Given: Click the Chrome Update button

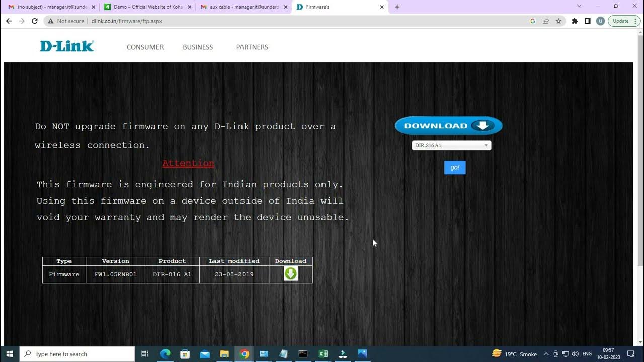Looking at the screenshot, I should click(624, 21).
